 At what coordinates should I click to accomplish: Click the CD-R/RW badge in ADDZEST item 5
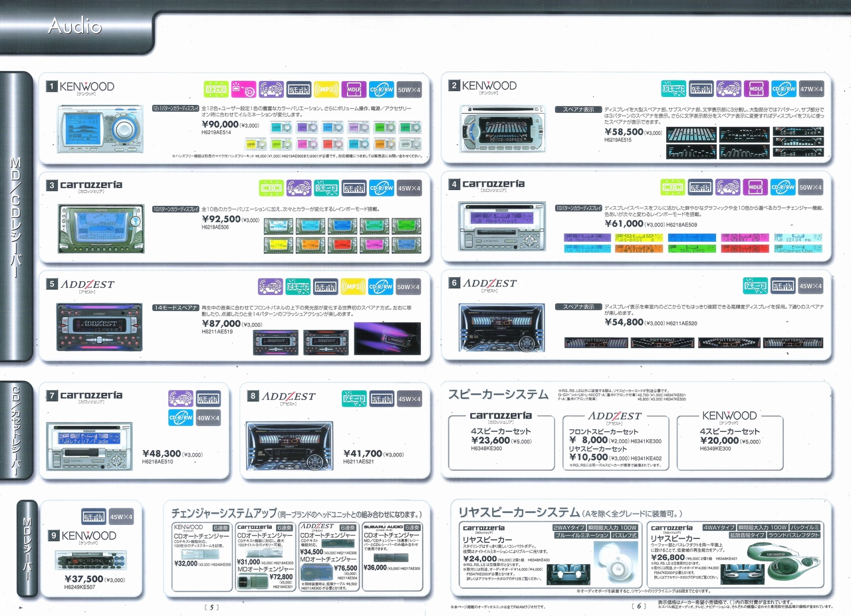pyautogui.click(x=381, y=286)
